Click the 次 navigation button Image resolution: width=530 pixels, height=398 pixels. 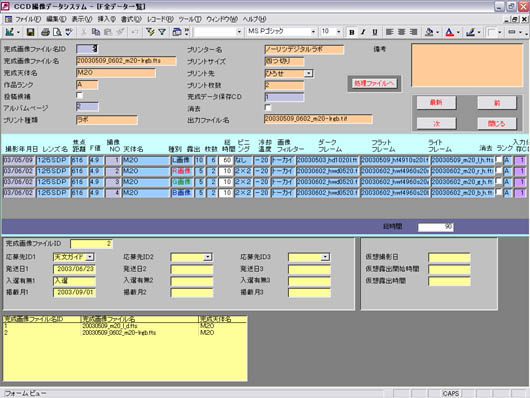coord(436,123)
